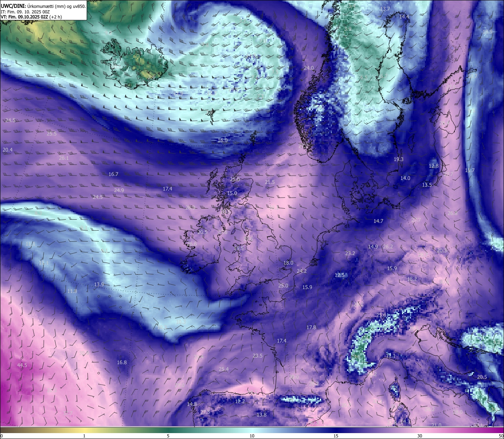Click the 15 tick on color scale
Image resolution: width=504 pixels, height=439 pixels.
point(336,436)
